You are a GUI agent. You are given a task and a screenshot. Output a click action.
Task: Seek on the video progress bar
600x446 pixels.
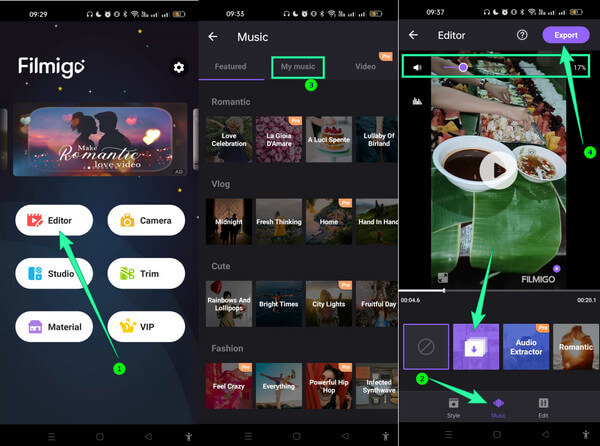pos(499,291)
